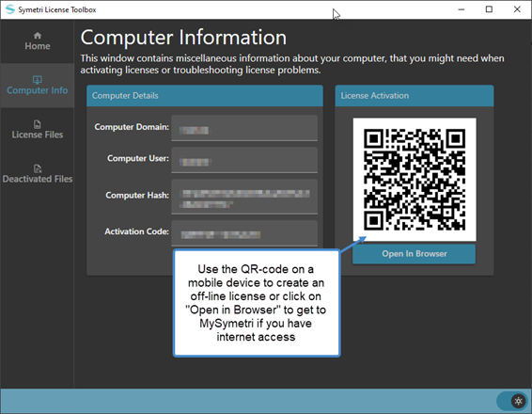Click the Deactivated Files document icon

[x=38, y=168]
